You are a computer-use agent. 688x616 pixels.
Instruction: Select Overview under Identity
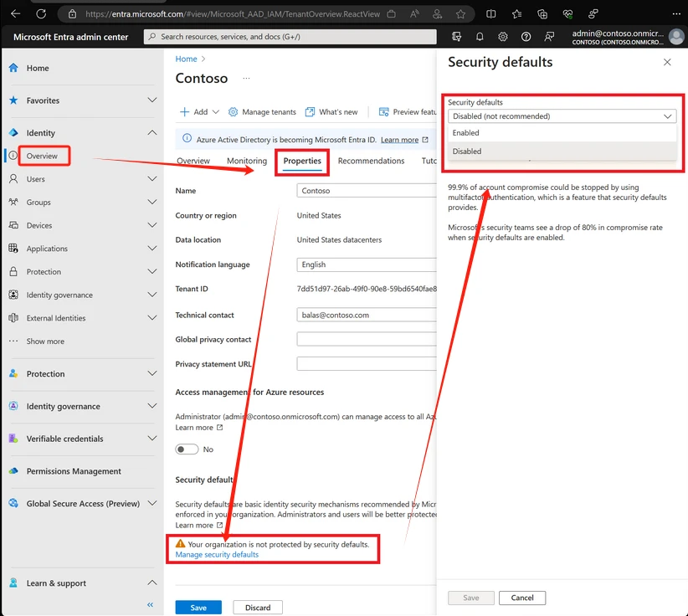tap(42, 156)
